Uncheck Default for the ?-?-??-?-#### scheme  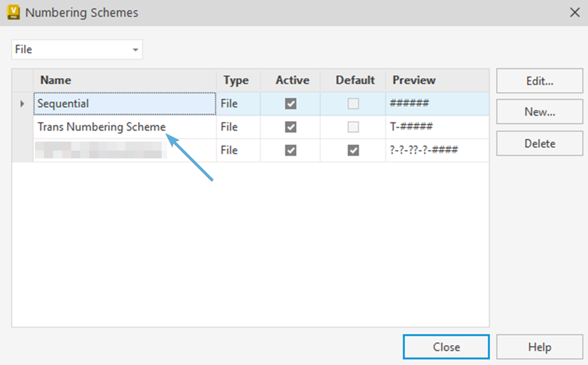coord(353,151)
